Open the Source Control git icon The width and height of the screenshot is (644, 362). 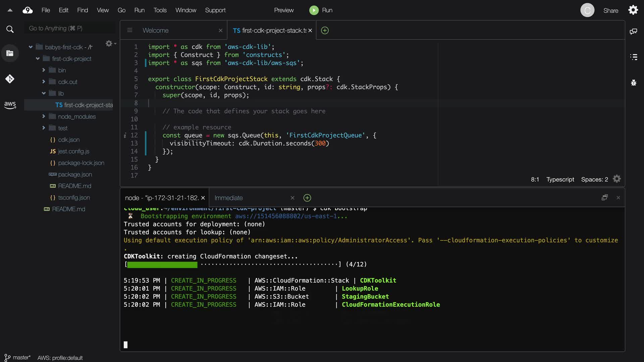point(10,79)
